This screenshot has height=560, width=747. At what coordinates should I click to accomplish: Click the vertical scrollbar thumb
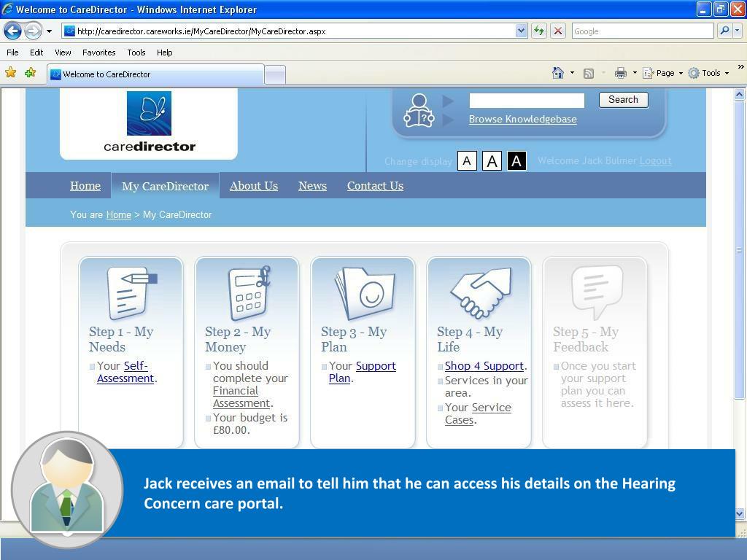point(740,249)
